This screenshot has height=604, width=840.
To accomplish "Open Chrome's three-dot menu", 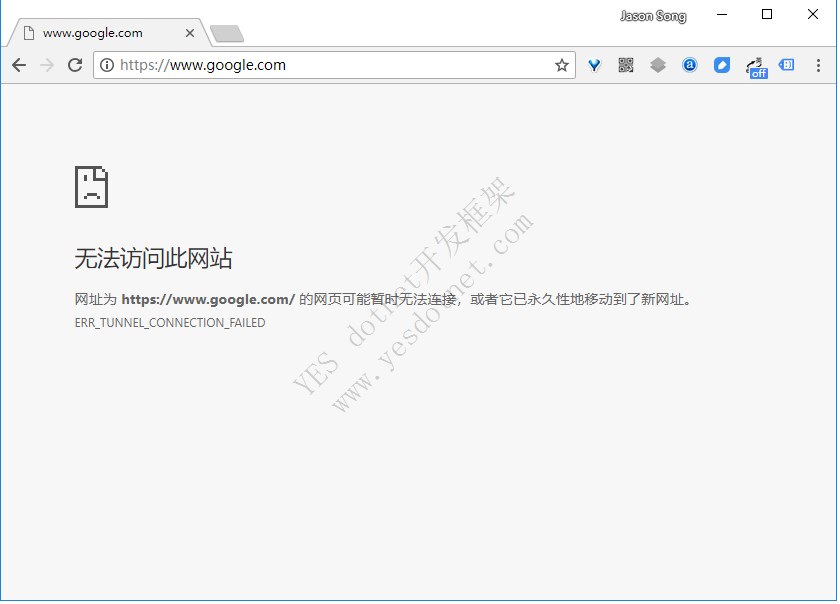I will (x=818, y=65).
